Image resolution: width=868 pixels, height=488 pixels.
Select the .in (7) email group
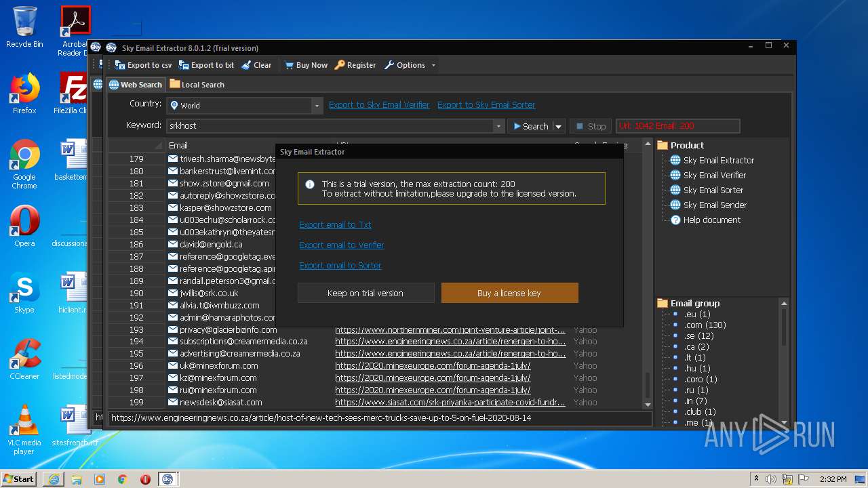point(696,401)
